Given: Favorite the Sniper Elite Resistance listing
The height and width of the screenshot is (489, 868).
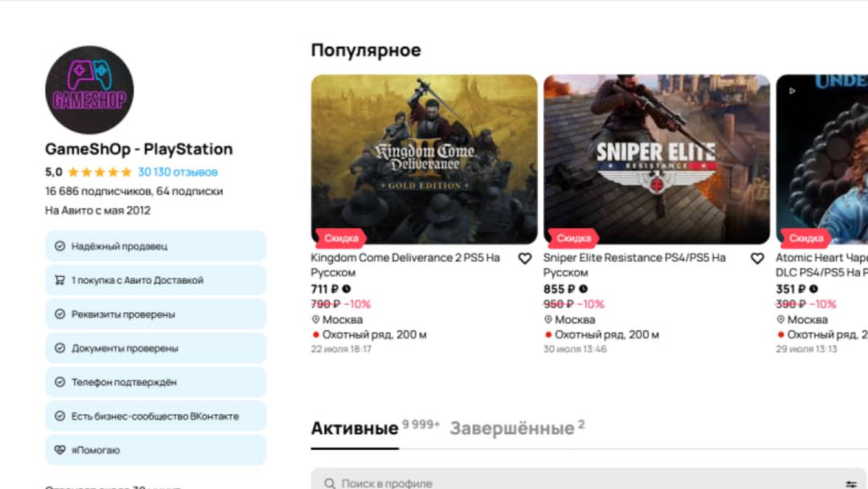Looking at the screenshot, I should pos(757,259).
